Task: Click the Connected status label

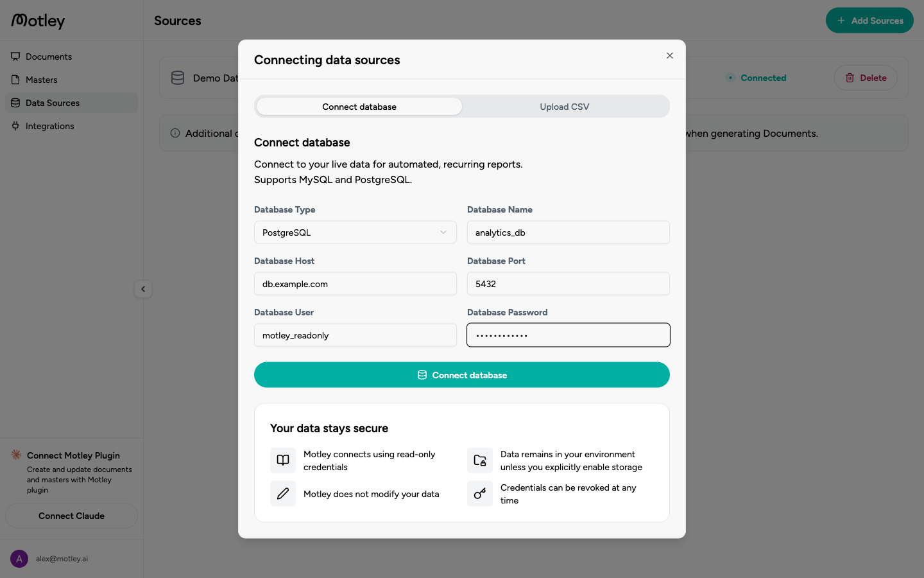Action: point(763,78)
